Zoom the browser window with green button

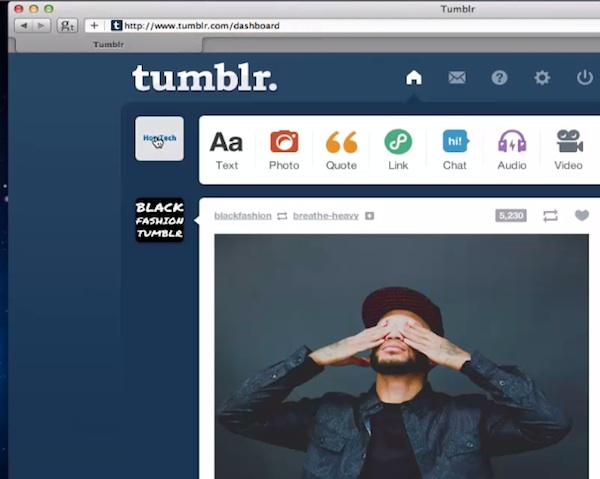[x=49, y=8]
